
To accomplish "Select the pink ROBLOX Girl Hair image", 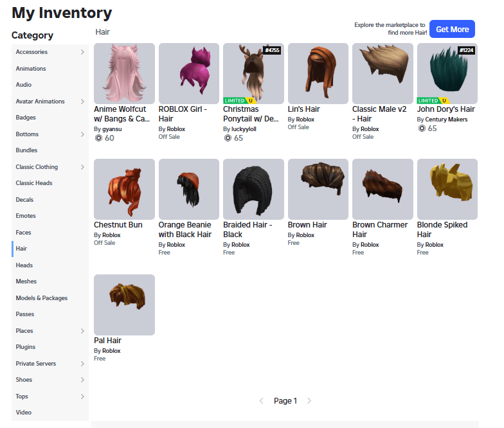I will (x=189, y=73).
